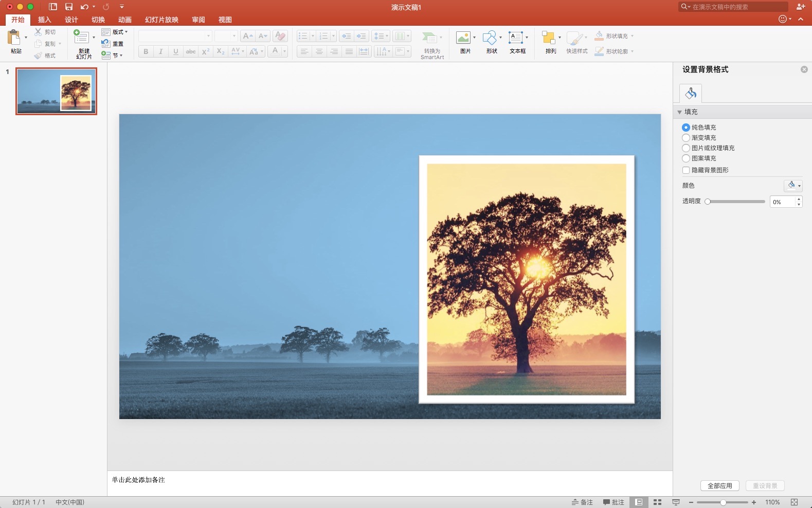Select slide 1 thumbnail
Image resolution: width=812 pixels, height=508 pixels.
pos(56,91)
